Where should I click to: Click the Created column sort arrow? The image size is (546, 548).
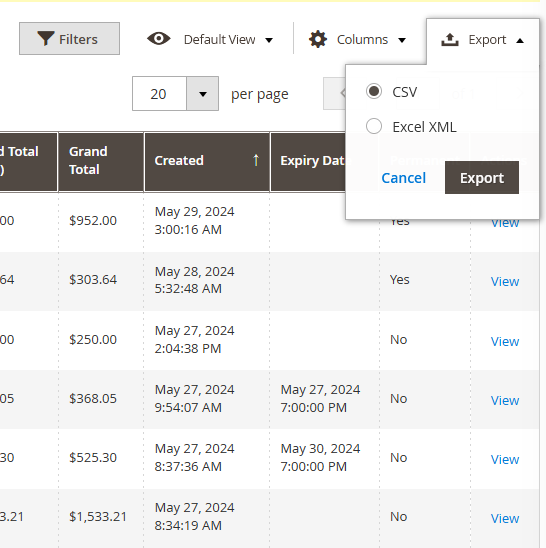[256, 160]
